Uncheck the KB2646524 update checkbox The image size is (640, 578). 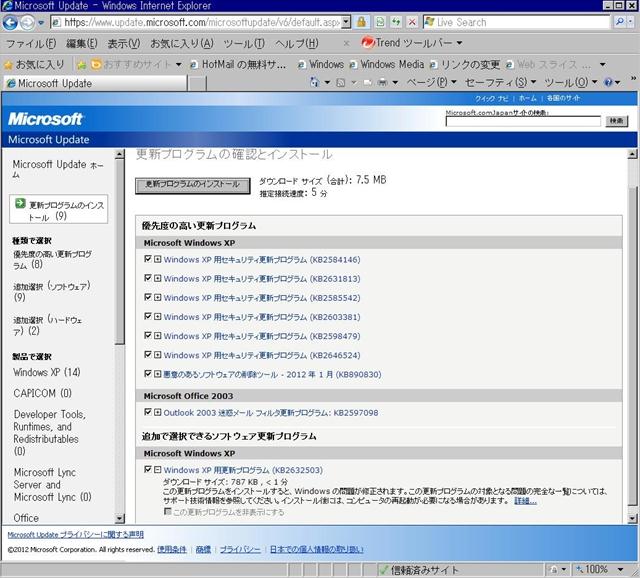(x=148, y=355)
